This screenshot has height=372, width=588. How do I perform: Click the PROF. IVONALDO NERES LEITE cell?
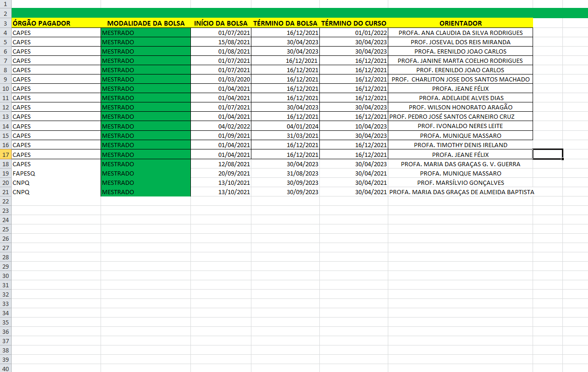coord(460,126)
